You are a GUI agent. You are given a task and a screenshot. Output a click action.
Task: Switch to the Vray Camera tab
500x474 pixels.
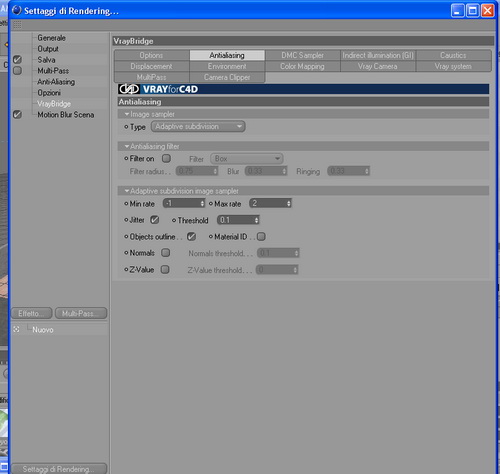pyautogui.click(x=378, y=66)
